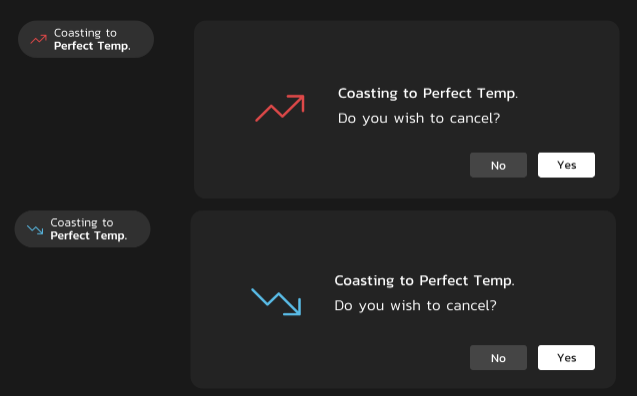
Task: Click the large blue downward trend arrow
Action: click(276, 302)
